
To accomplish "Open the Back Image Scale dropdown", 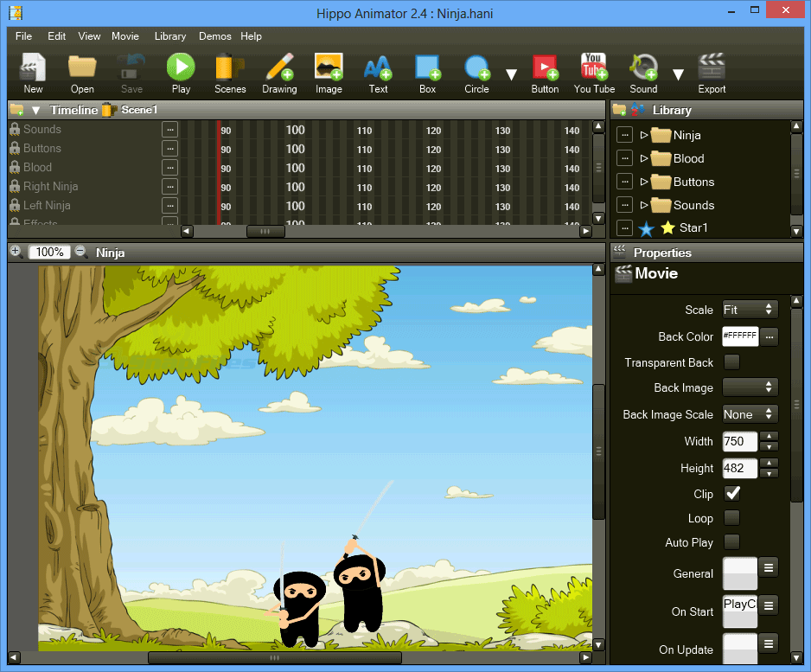I will (x=749, y=414).
